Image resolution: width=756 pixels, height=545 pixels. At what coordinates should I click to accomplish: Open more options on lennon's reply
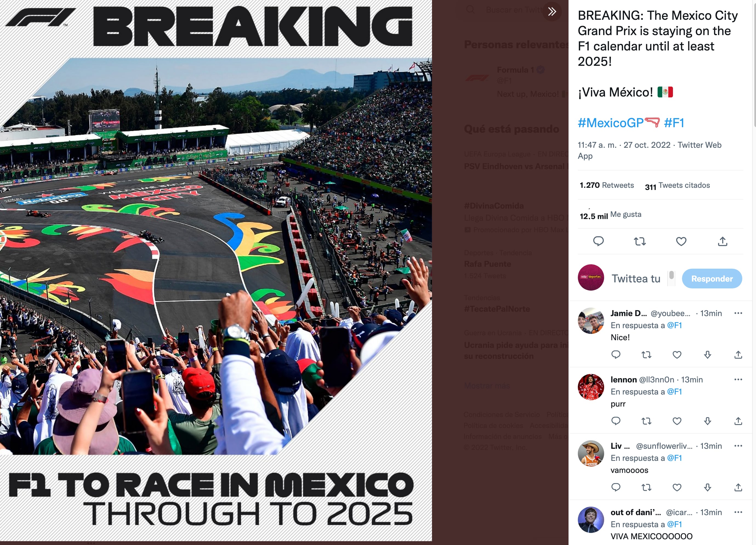[738, 379]
